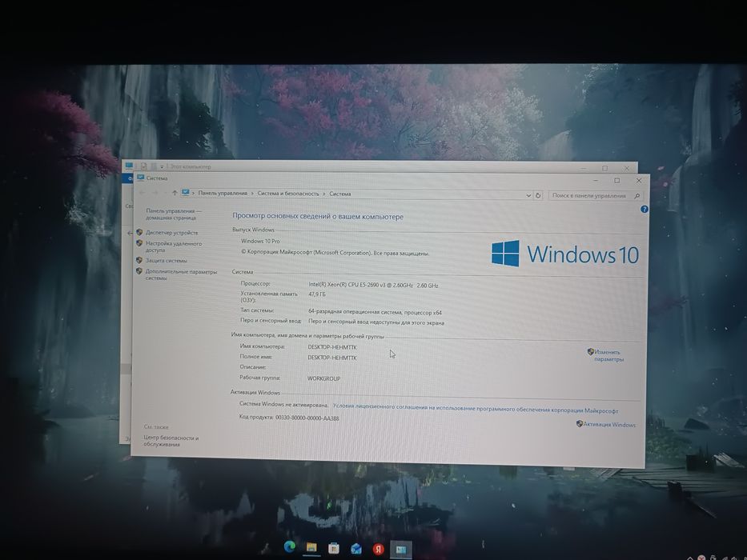747x560 pixels.
Task: Click the Этот компьютер window title icon
Action: tap(129, 166)
